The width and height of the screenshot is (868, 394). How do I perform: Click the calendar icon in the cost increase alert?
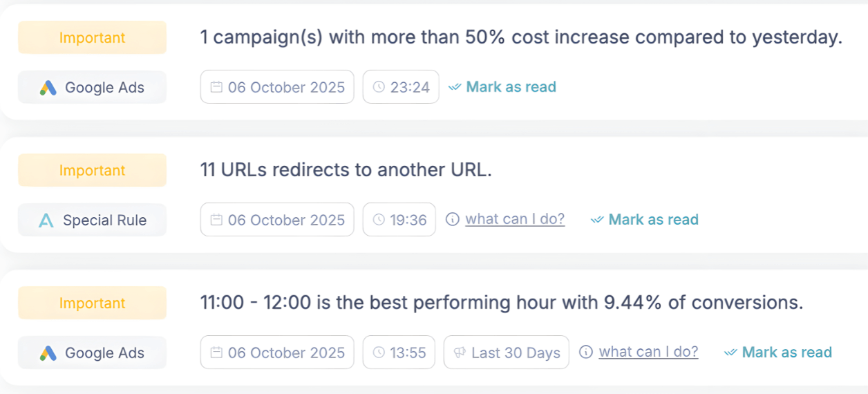tap(216, 87)
